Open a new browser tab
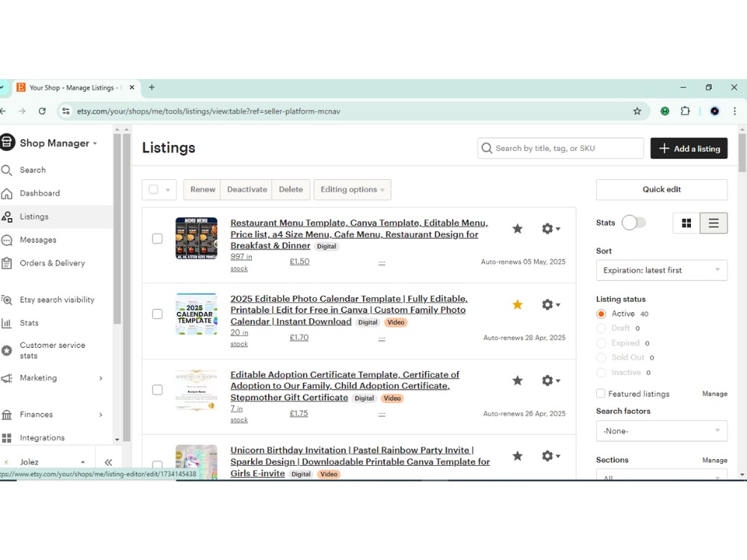Image resolution: width=747 pixels, height=560 pixels. tap(152, 87)
